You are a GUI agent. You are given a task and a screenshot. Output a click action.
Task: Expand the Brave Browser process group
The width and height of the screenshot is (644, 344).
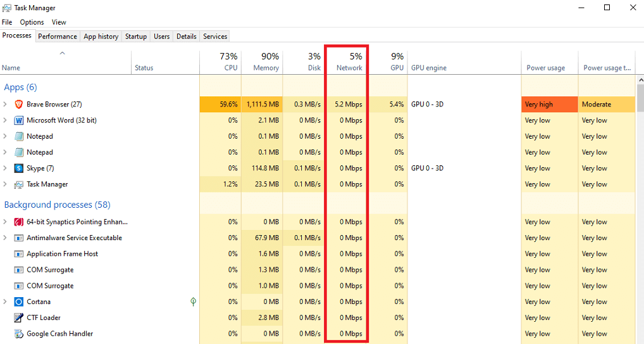(x=6, y=105)
